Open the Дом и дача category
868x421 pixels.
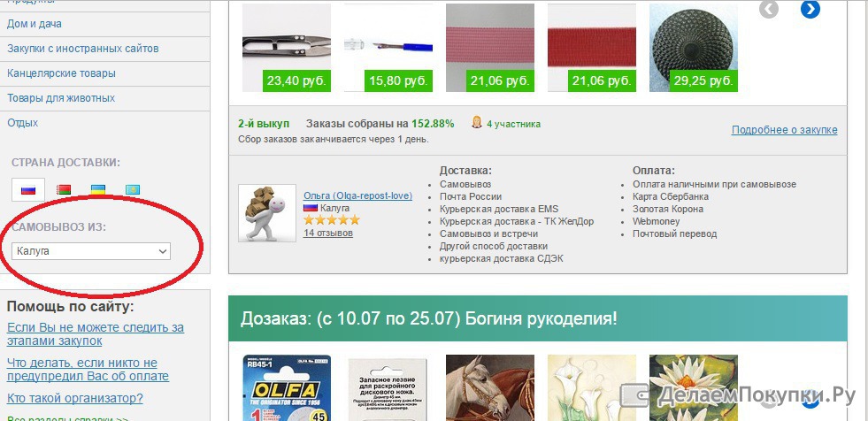click(35, 24)
